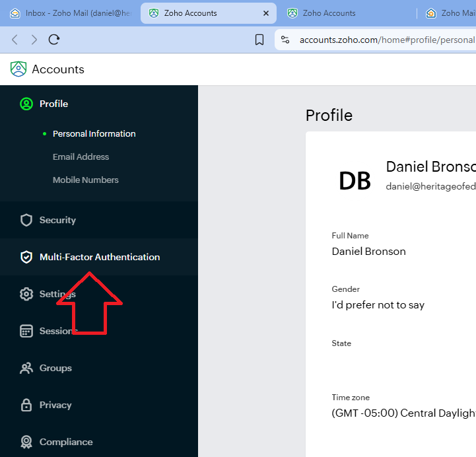Image resolution: width=476 pixels, height=457 pixels.
Task: Open Mobile Numbers submenu item
Action: click(86, 180)
